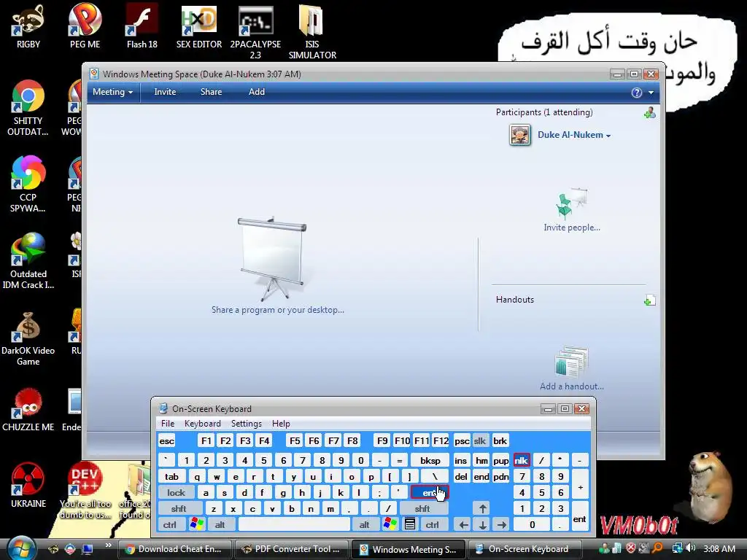Click the numpad ent key

click(579, 516)
